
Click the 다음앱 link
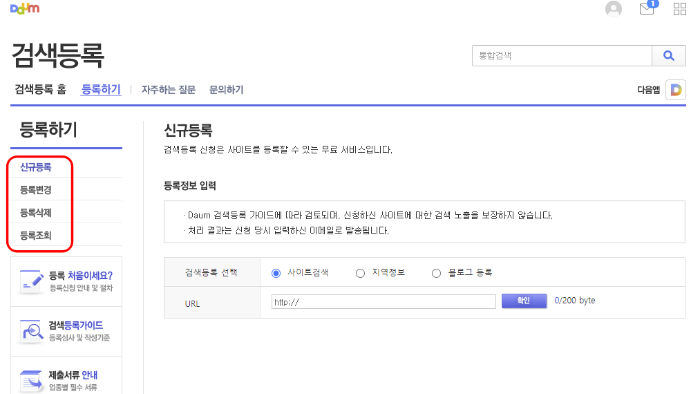(649, 90)
